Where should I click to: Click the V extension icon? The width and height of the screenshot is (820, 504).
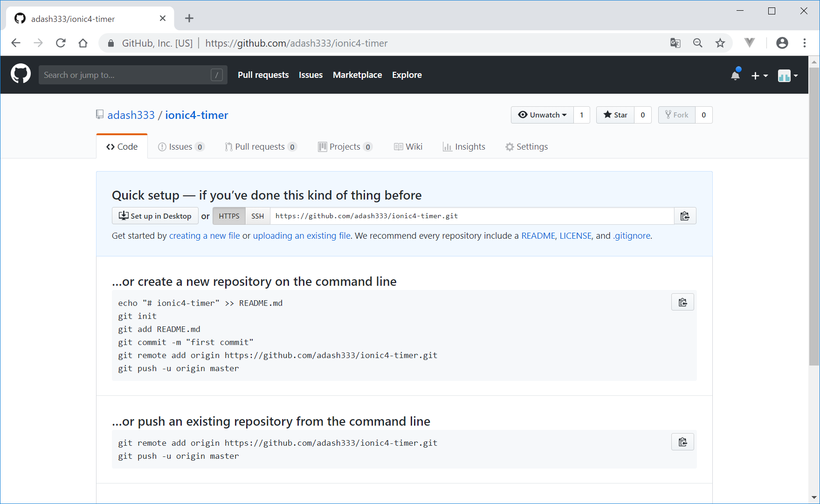(749, 43)
